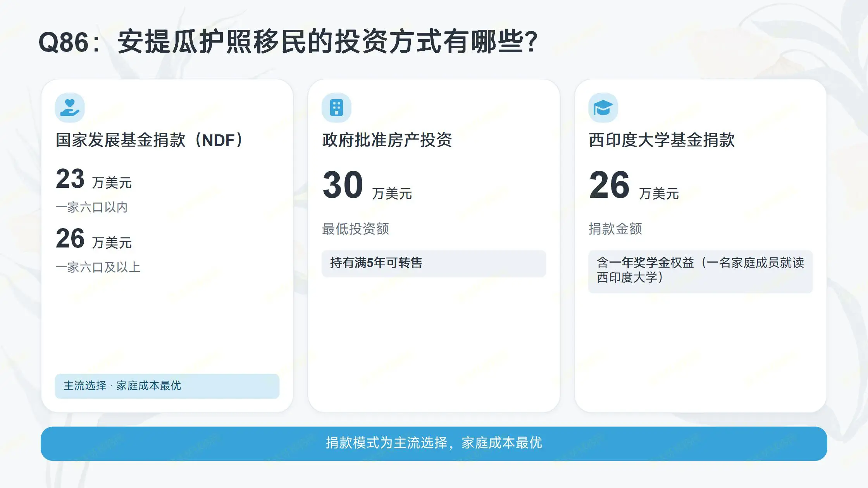Click the hand-holding-heart donation icon
Image resolution: width=868 pixels, height=488 pixels.
click(70, 108)
